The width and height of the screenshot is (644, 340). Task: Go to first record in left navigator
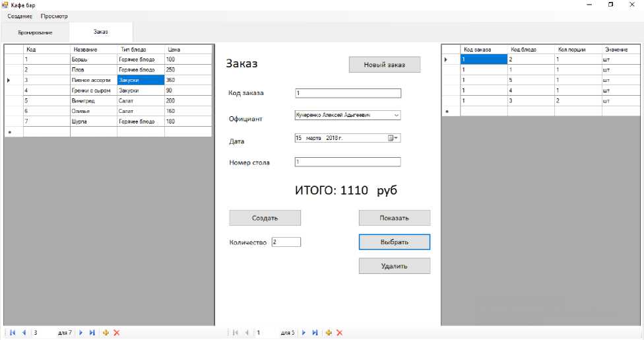tap(13, 333)
